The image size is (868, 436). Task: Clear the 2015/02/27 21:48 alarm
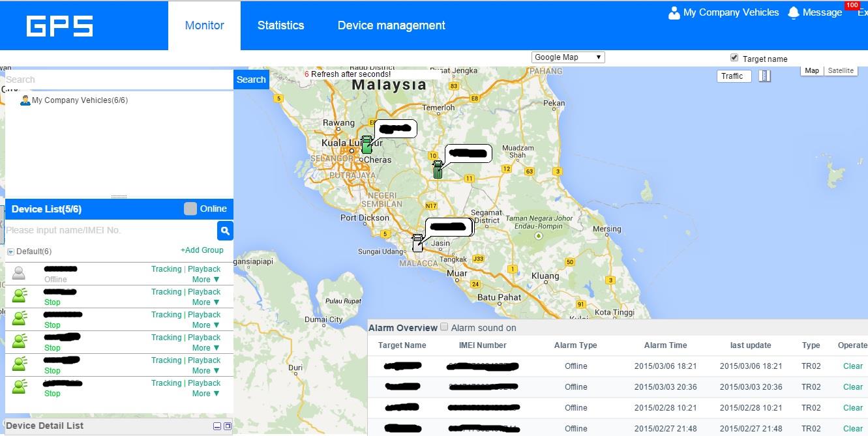coord(852,429)
